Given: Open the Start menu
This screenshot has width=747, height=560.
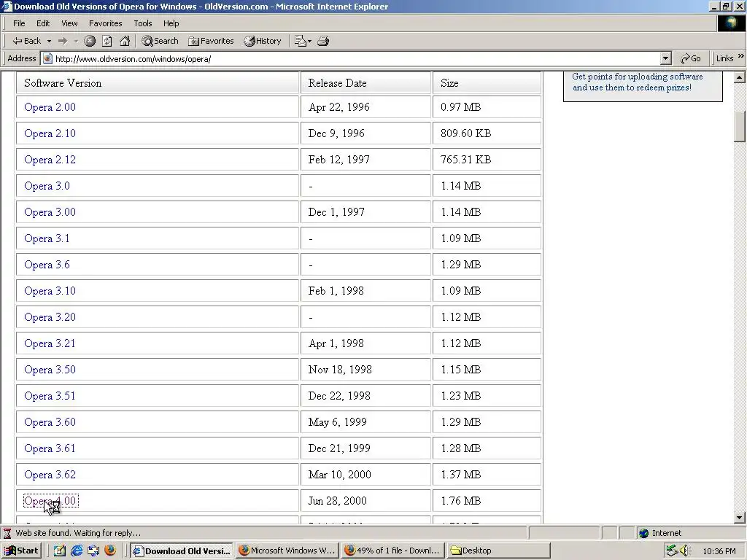Looking at the screenshot, I should pyautogui.click(x=21, y=551).
